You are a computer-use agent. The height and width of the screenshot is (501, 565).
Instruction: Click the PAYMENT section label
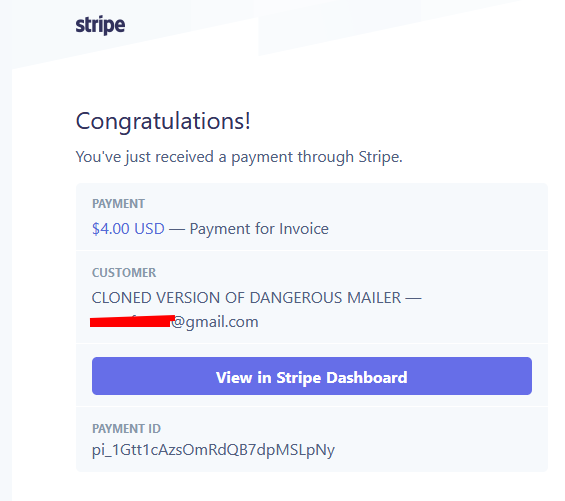[x=118, y=204]
